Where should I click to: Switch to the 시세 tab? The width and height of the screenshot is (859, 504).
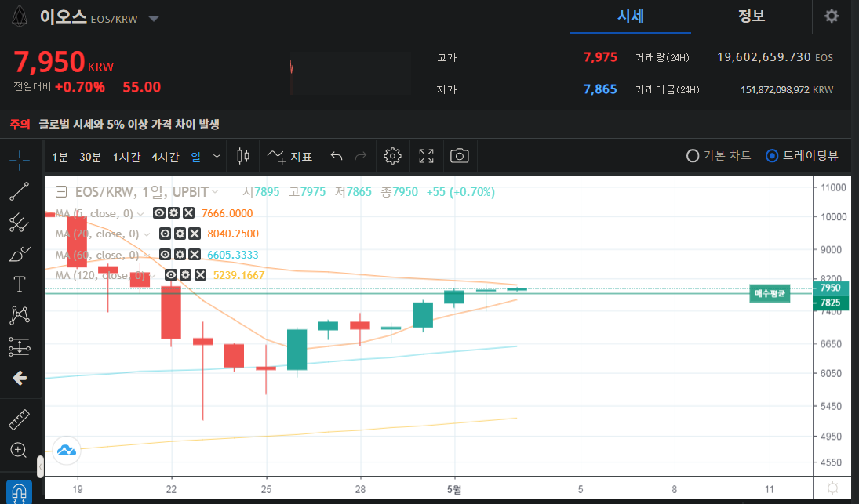pos(631,16)
